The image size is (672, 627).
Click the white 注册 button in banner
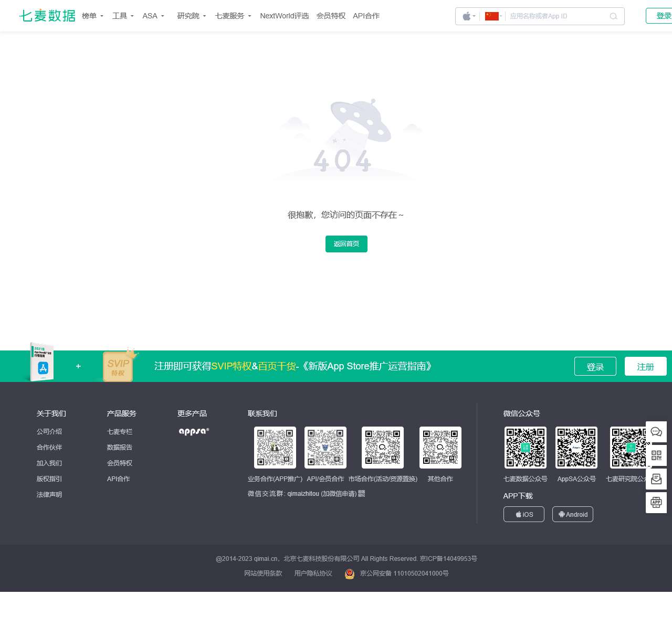pyautogui.click(x=645, y=367)
